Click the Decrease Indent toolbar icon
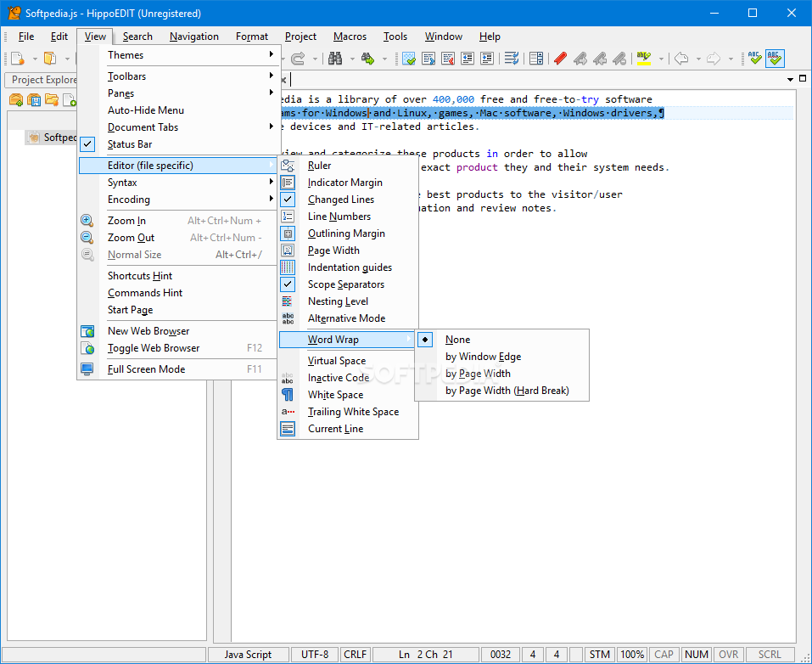812x664 pixels. click(x=468, y=59)
